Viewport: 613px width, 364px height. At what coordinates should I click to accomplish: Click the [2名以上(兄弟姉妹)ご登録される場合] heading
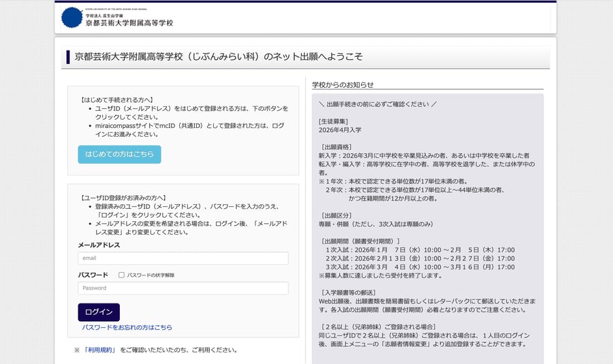point(377,327)
